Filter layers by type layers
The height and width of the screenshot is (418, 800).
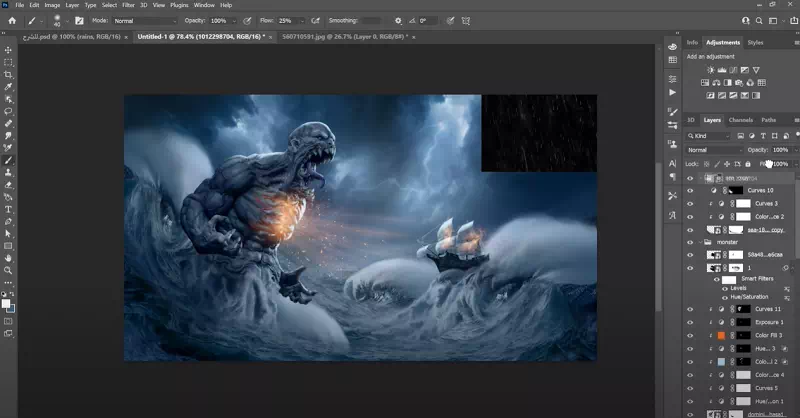pos(763,136)
